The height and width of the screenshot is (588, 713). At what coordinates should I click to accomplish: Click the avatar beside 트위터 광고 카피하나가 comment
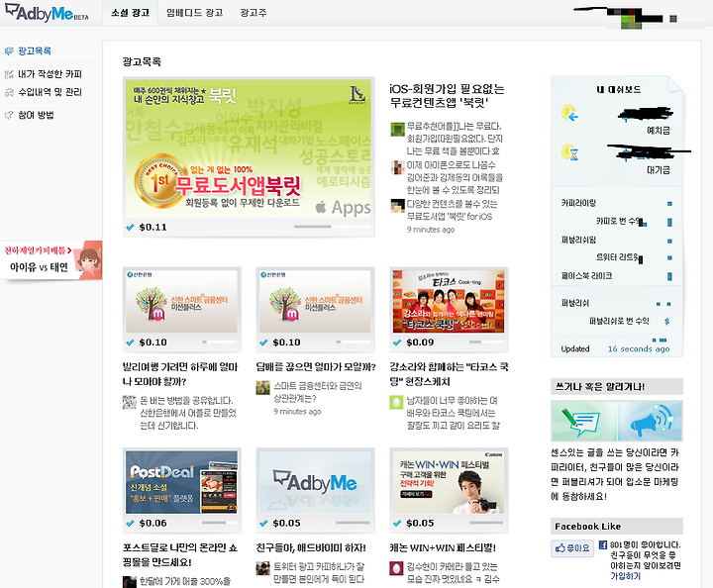262,568
